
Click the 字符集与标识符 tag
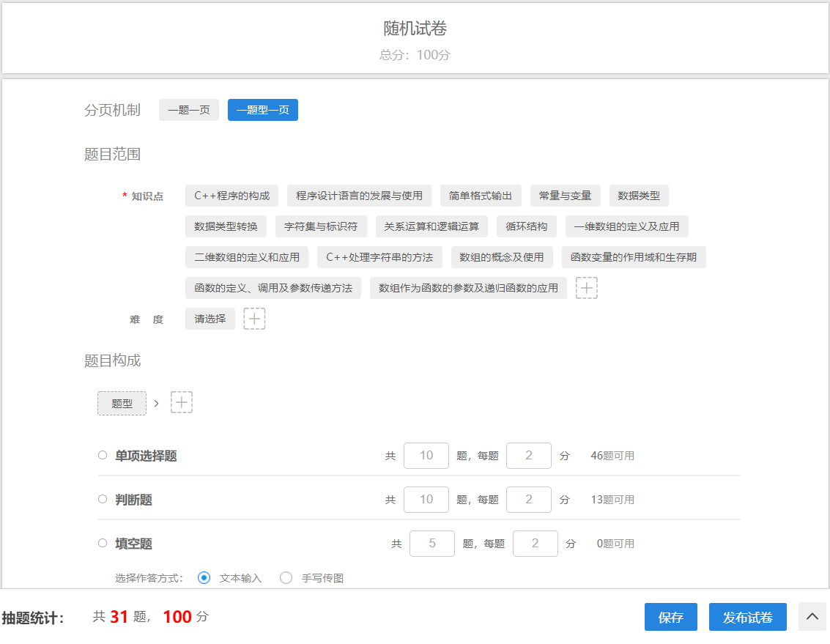pos(321,226)
